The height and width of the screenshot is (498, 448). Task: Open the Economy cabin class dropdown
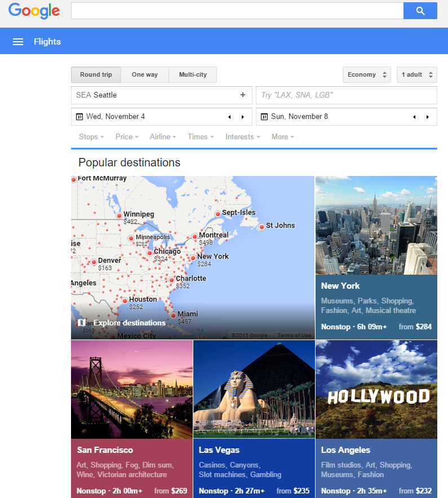pyautogui.click(x=367, y=74)
